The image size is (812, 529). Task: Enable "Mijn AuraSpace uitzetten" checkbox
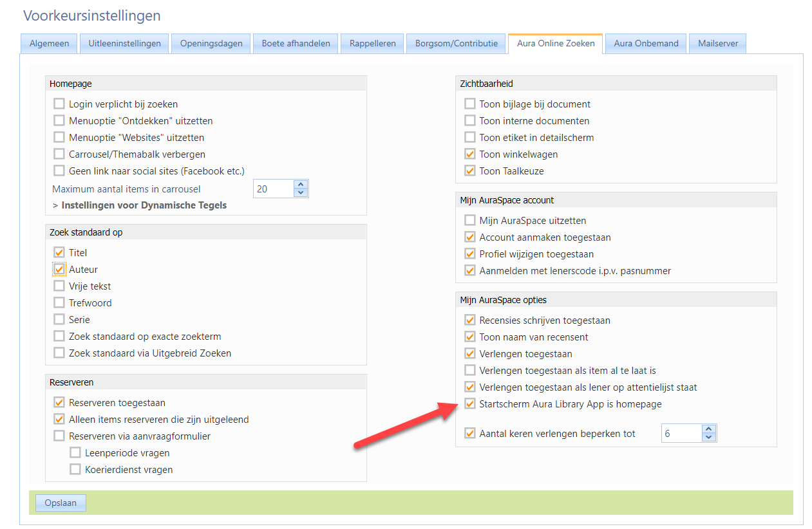pyautogui.click(x=470, y=221)
